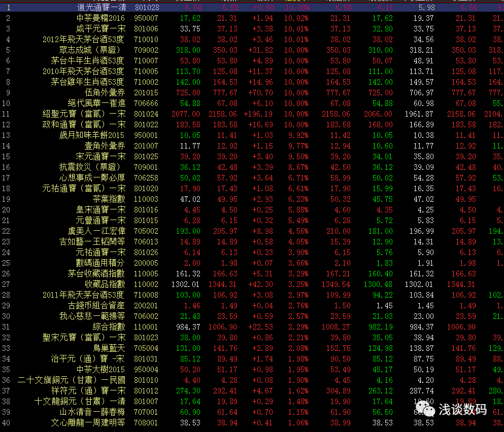Click the 中茶曼糯2016 row name
Image resolution: width=504 pixels, height=432 pixels.
tap(100, 18)
